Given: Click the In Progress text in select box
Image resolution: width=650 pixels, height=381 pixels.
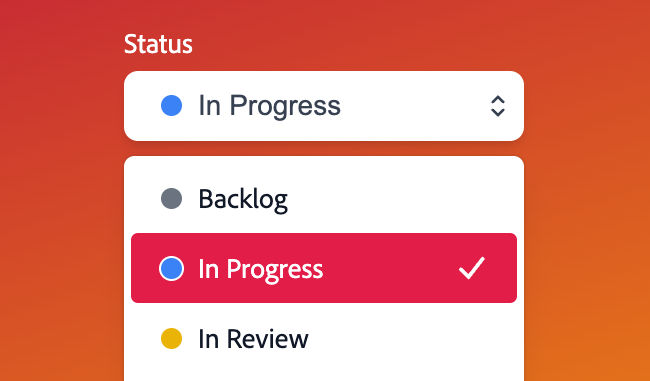Looking at the screenshot, I should point(269,106).
